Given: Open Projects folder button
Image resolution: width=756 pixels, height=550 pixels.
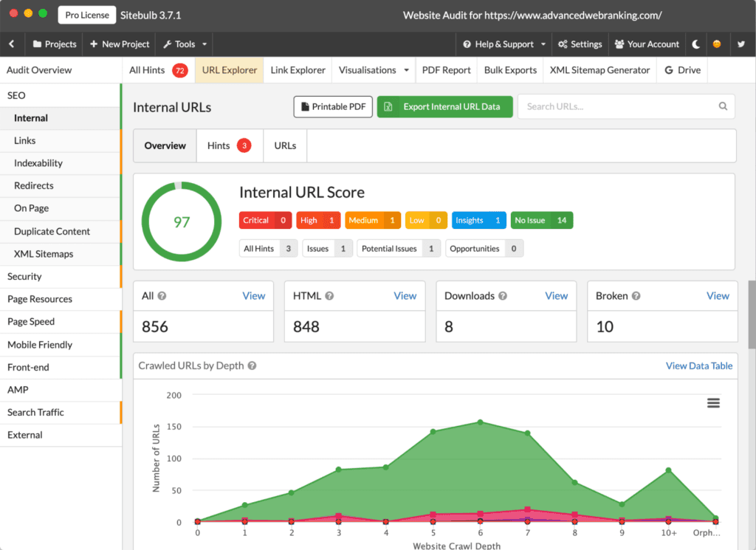Looking at the screenshot, I should point(55,44).
